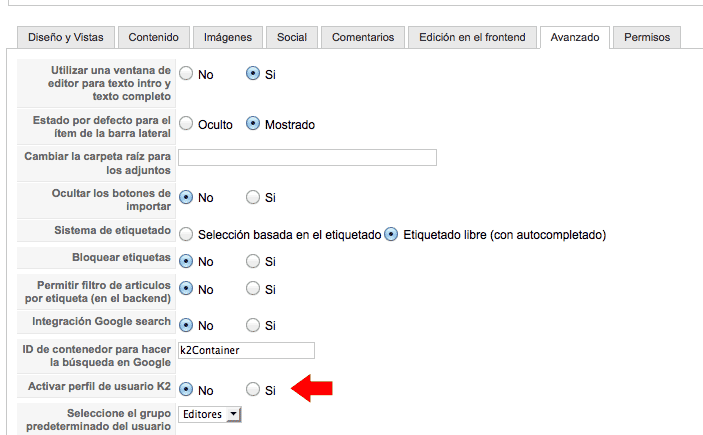
Task: Select Etiquetado libre con autocompletado option
Action: (391, 234)
